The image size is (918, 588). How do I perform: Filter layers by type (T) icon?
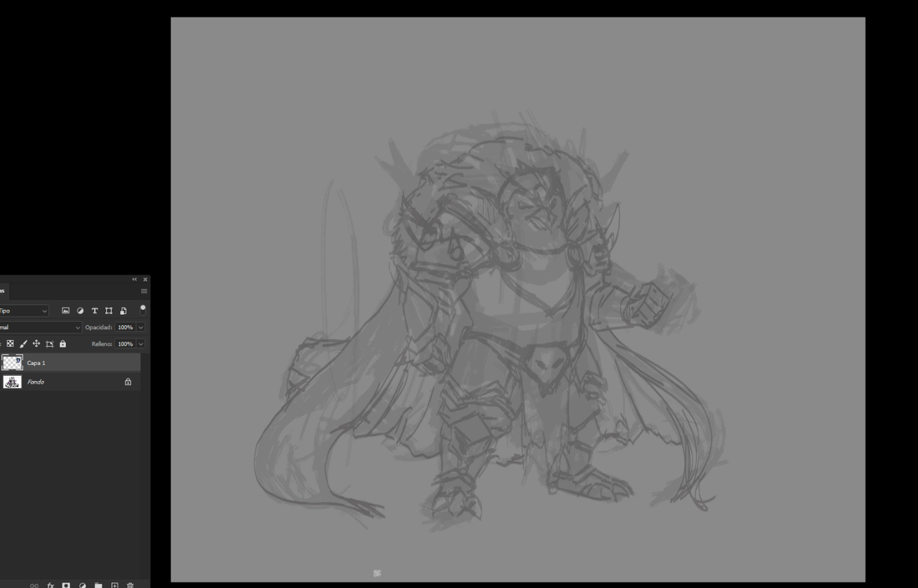point(94,310)
